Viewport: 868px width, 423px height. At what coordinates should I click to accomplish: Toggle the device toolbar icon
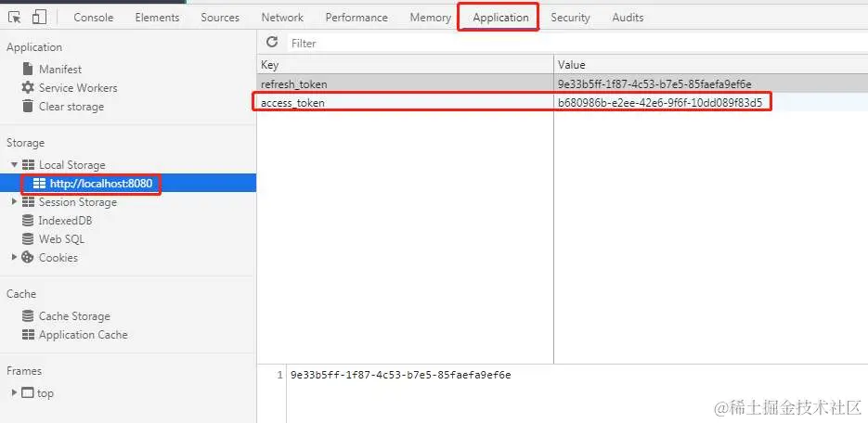[x=39, y=17]
